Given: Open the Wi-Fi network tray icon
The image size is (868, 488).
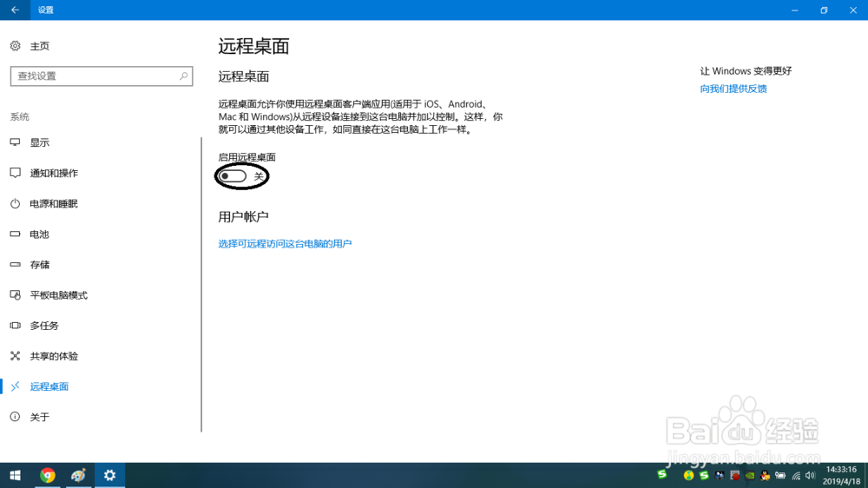Looking at the screenshot, I should pos(796,475).
